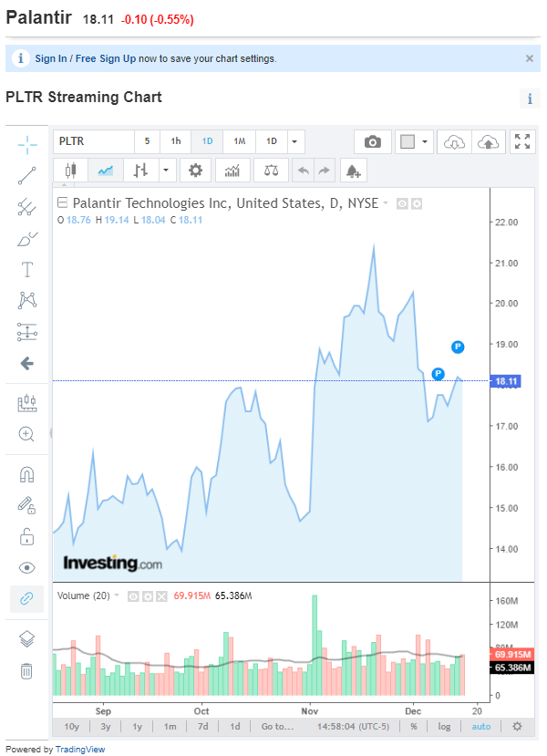Viewport: 547px width, 756px height.
Task: Open chart style dropdown arrow
Action: [x=166, y=171]
